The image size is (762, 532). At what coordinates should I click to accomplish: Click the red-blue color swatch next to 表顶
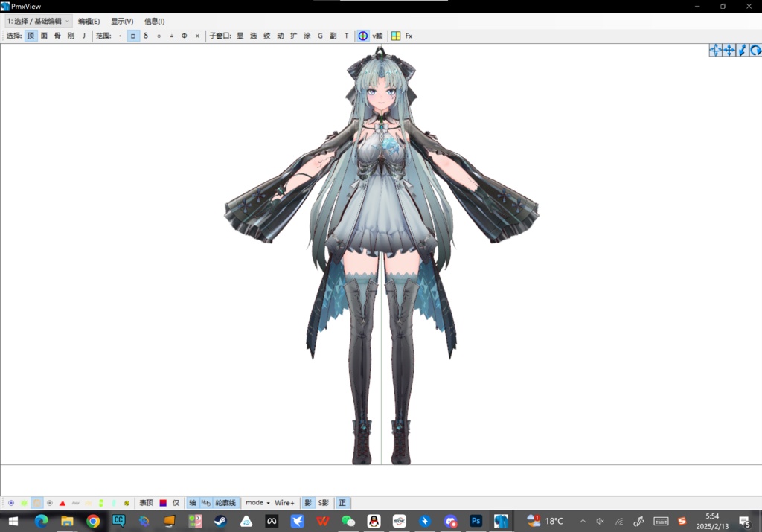pos(161,503)
